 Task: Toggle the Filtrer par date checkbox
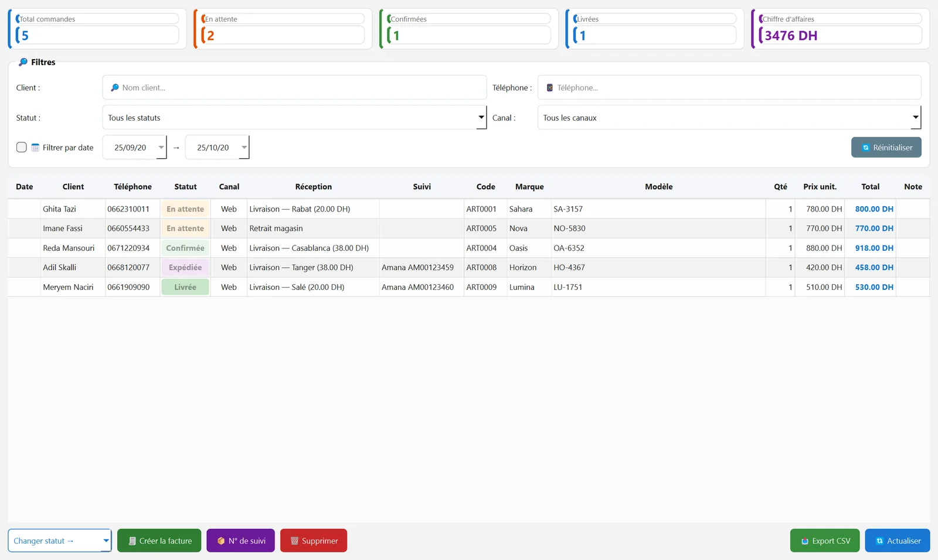22,148
